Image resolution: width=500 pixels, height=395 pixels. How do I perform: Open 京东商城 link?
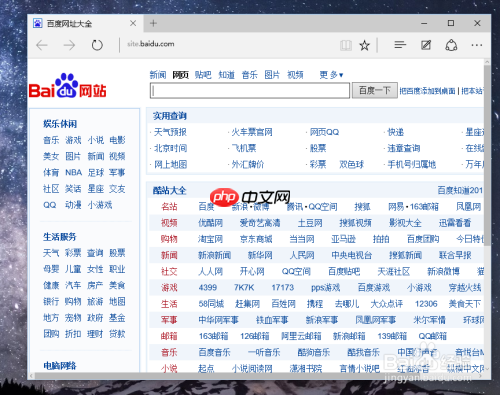point(256,239)
